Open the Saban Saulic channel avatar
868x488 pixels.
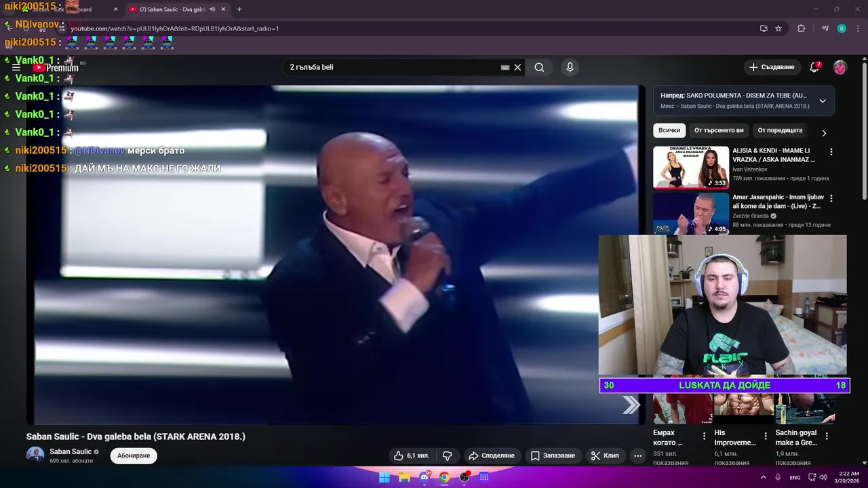point(35,455)
